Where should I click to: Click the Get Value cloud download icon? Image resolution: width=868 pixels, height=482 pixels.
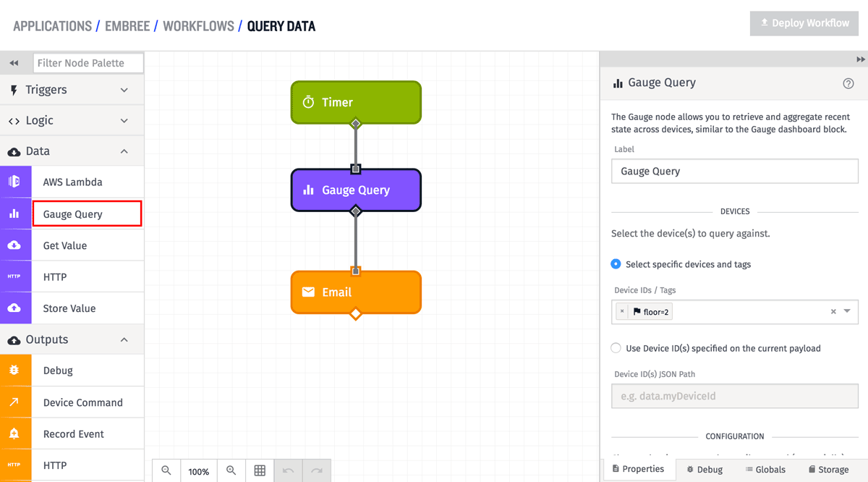[15, 245]
